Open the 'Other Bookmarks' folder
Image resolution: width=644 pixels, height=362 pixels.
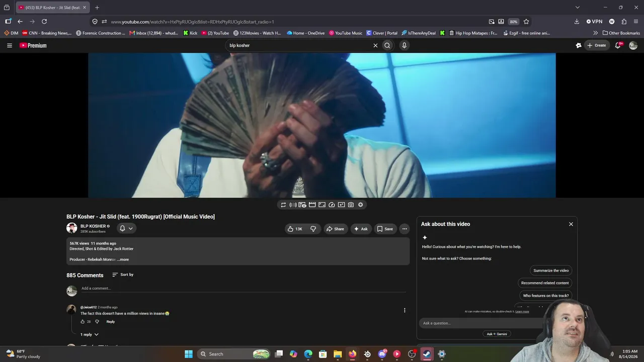click(x=621, y=33)
